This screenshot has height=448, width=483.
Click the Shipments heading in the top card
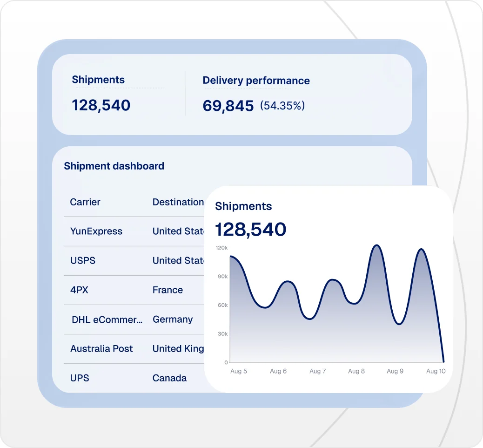pos(98,80)
